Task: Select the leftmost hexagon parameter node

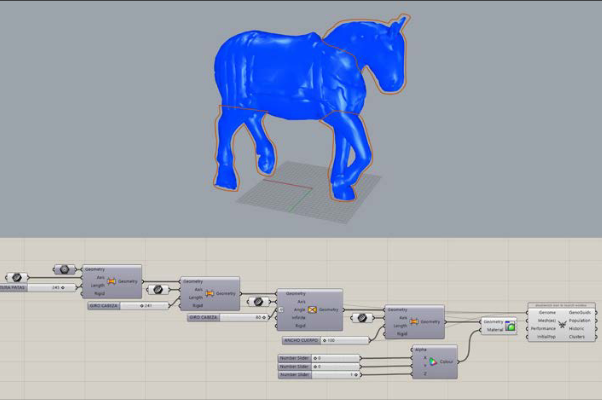Action: tap(17, 277)
